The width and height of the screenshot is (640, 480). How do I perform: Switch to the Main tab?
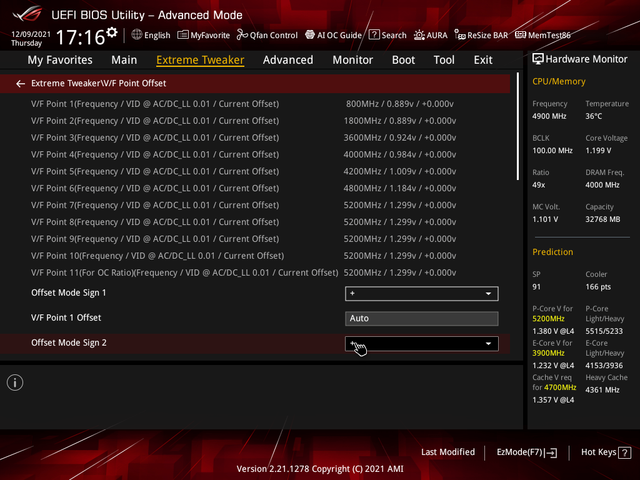(x=124, y=60)
